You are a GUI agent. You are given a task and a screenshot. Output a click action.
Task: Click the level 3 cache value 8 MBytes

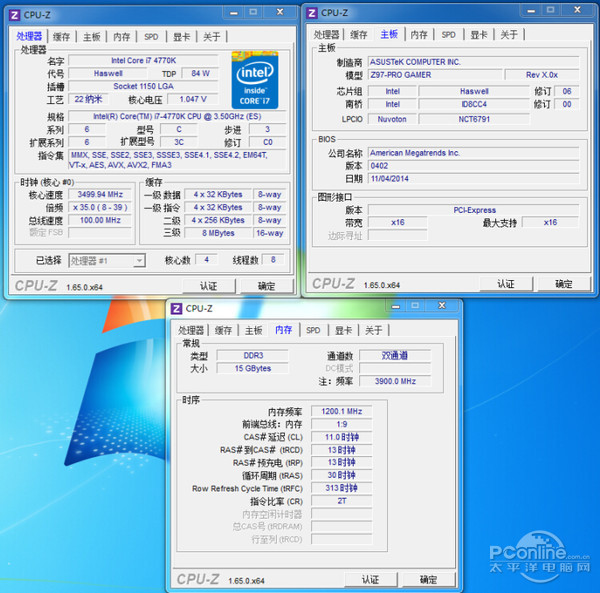point(218,233)
